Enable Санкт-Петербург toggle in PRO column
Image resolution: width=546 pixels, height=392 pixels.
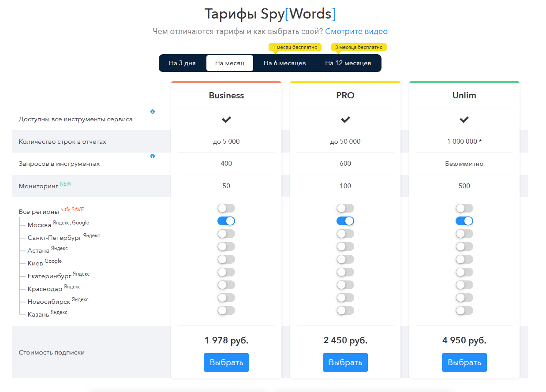(345, 234)
